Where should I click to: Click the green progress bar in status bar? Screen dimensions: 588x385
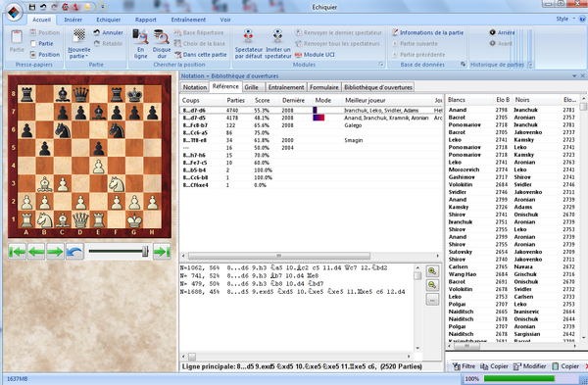click(x=519, y=378)
